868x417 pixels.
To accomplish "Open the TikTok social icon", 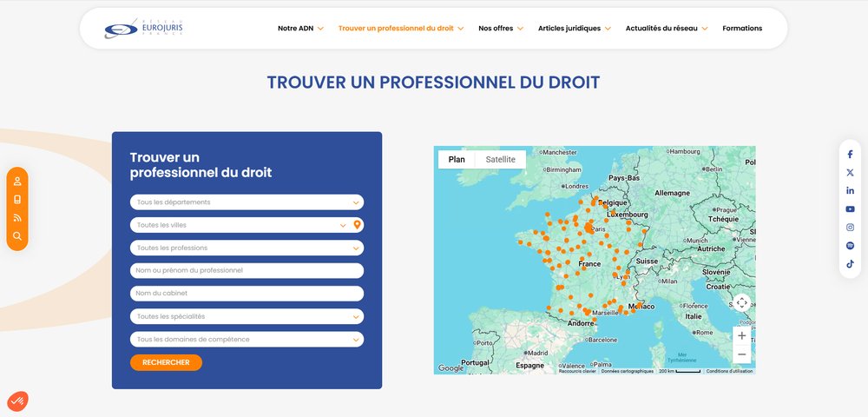I will [851, 263].
